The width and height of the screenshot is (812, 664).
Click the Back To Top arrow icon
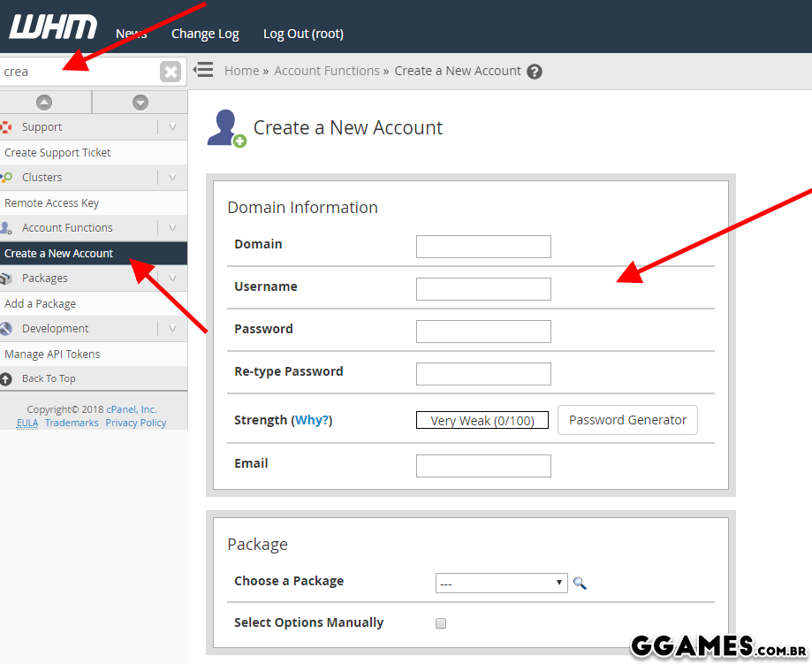click(x=6, y=379)
